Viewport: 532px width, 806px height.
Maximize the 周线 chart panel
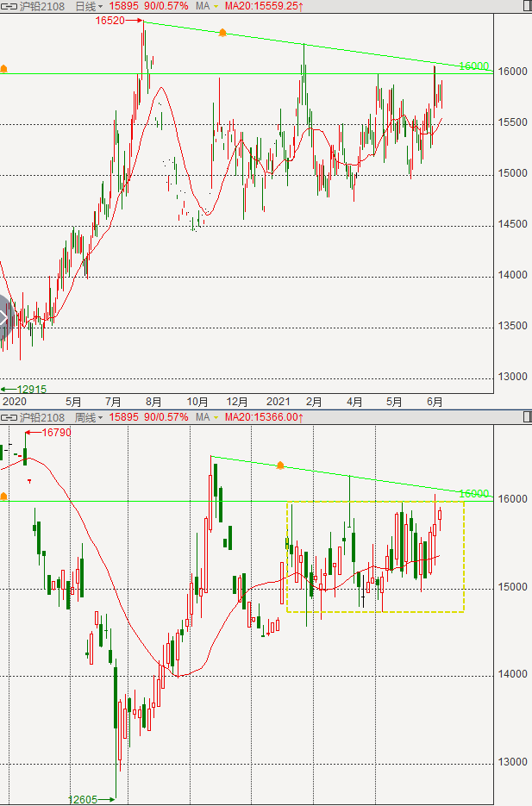coord(527,417)
